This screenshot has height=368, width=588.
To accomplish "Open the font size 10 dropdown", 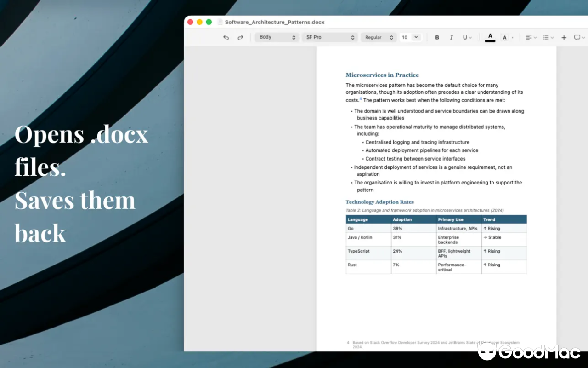I will [x=410, y=37].
